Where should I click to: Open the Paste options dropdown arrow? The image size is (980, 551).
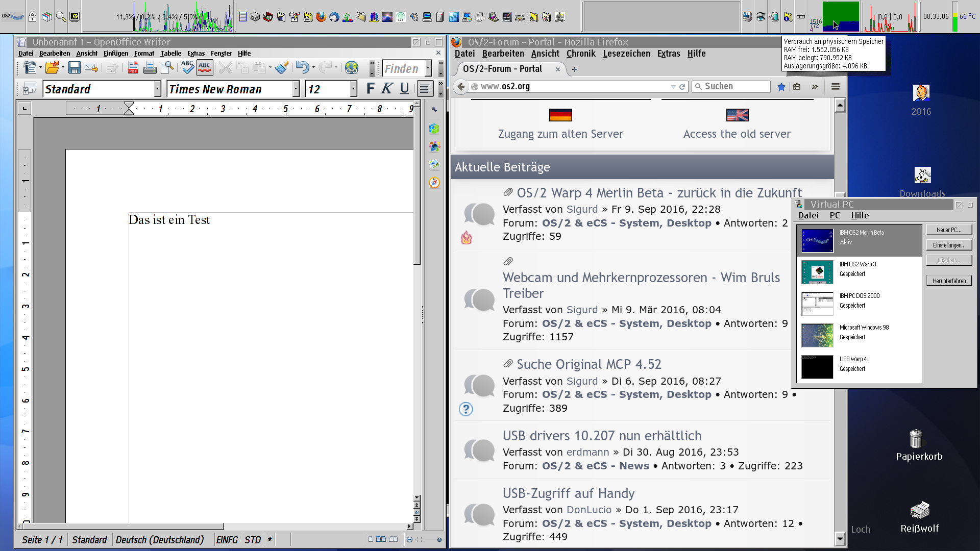[270, 68]
